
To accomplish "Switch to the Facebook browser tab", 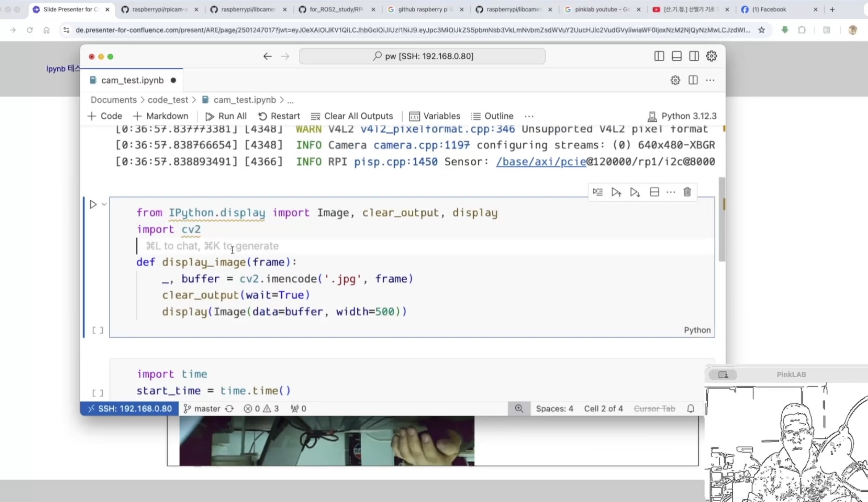I will [x=769, y=9].
